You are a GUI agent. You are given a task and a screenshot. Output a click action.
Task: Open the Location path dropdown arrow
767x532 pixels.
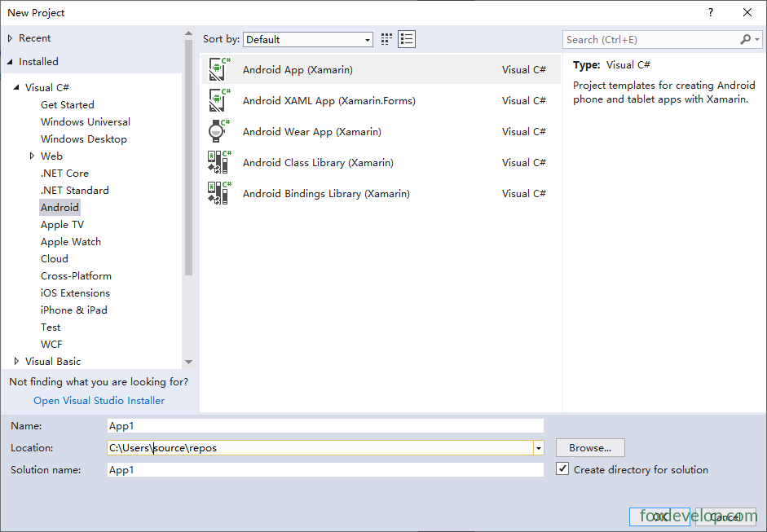pyautogui.click(x=539, y=448)
